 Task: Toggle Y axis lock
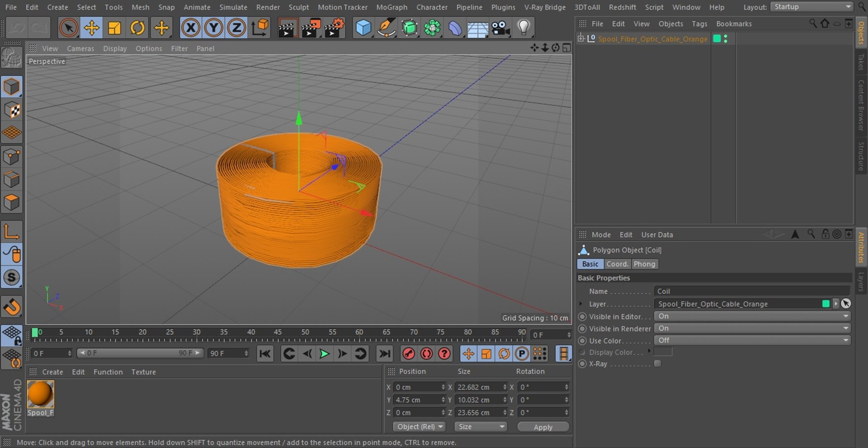(213, 28)
